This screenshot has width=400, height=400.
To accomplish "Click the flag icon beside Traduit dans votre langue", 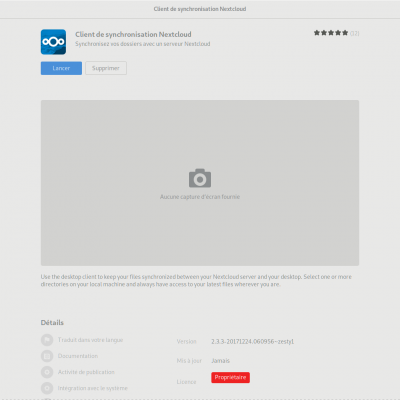I will (x=47, y=340).
